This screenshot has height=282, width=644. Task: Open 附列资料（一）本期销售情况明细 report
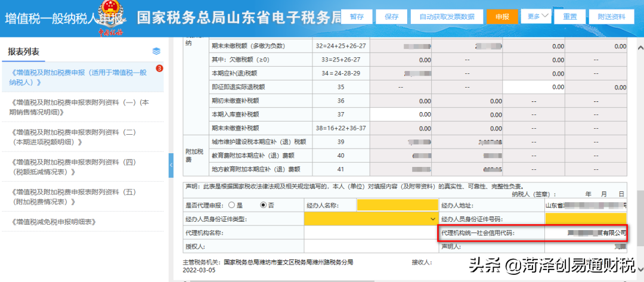click(82, 107)
